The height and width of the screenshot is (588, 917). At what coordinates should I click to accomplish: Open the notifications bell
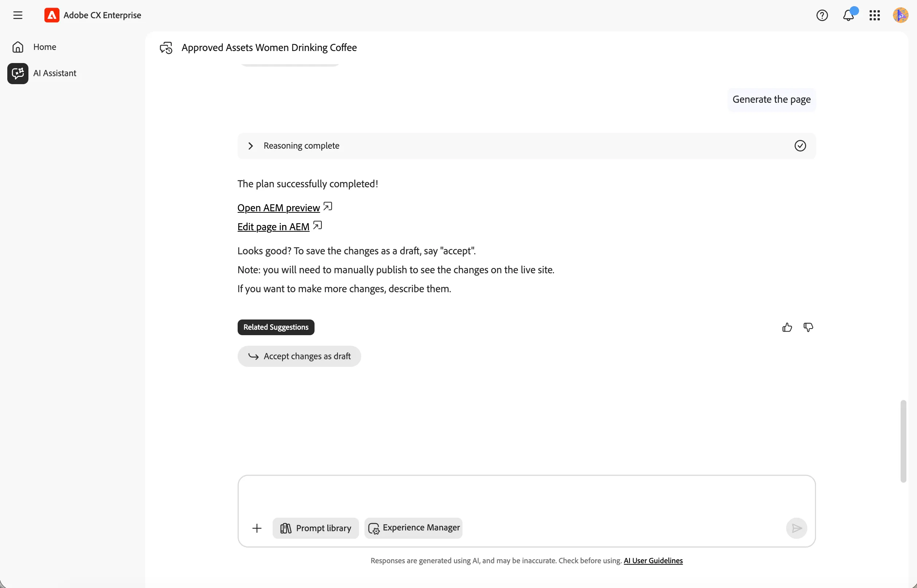point(848,15)
